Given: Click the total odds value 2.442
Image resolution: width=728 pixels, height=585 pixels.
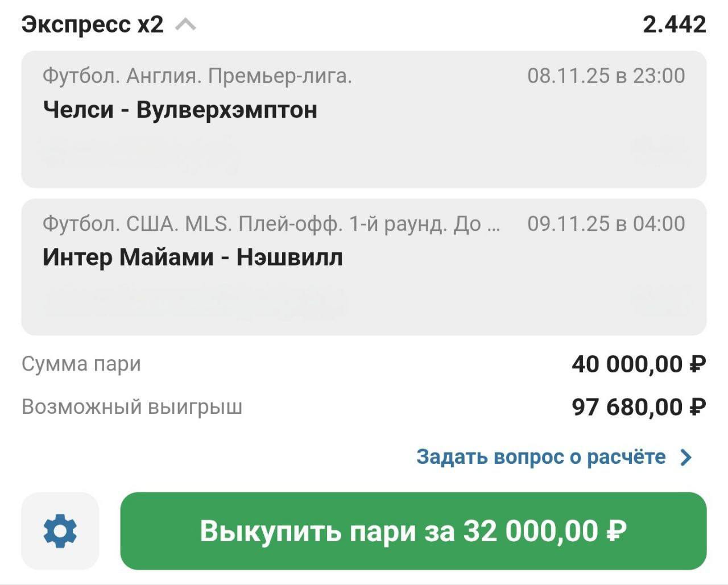Looking at the screenshot, I should click(674, 24).
